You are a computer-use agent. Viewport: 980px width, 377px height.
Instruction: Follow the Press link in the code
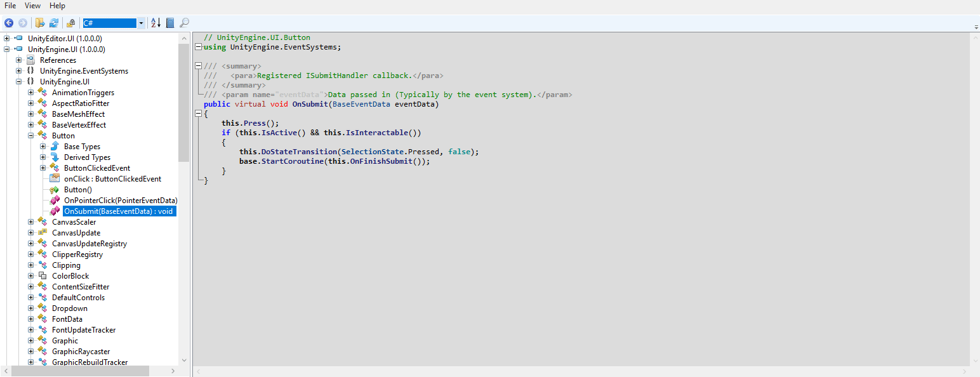[x=255, y=123]
